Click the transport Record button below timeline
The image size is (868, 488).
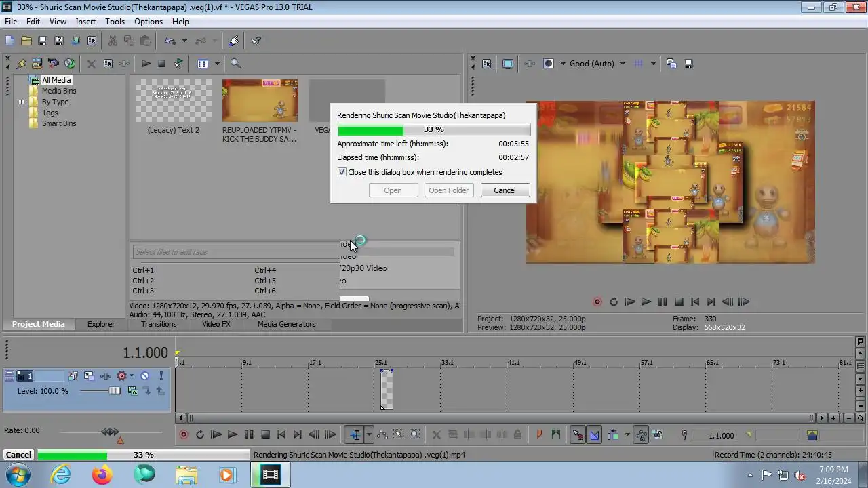point(183,435)
